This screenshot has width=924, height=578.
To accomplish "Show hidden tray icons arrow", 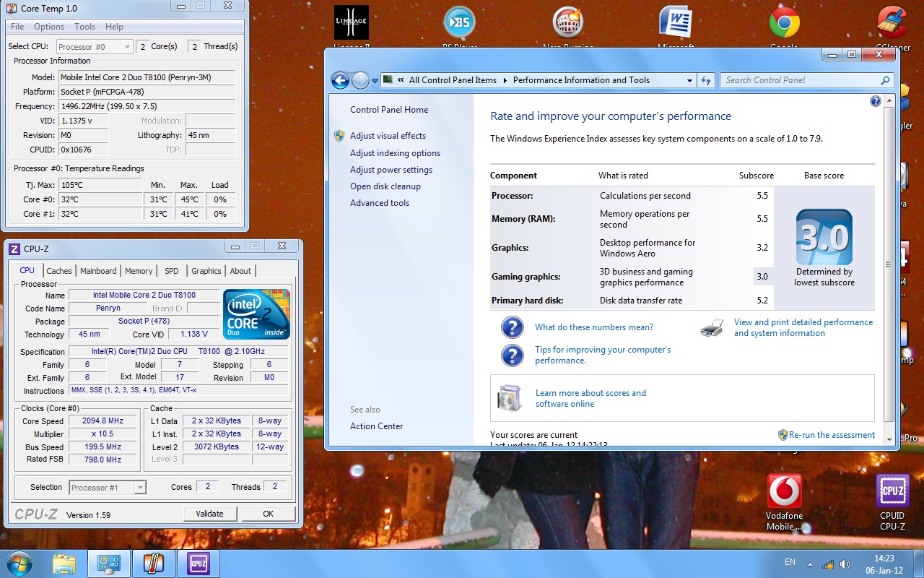I will tap(811, 564).
